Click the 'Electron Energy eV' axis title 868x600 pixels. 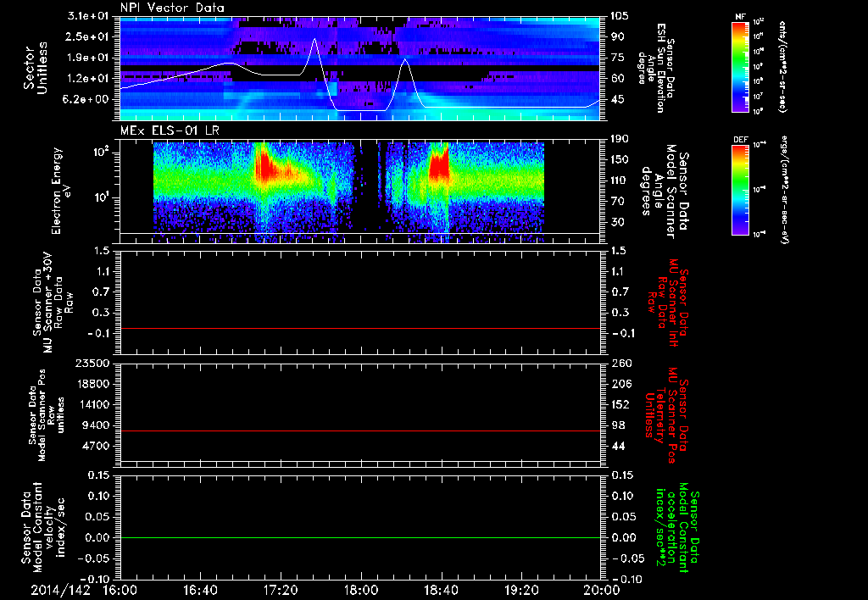(63, 191)
